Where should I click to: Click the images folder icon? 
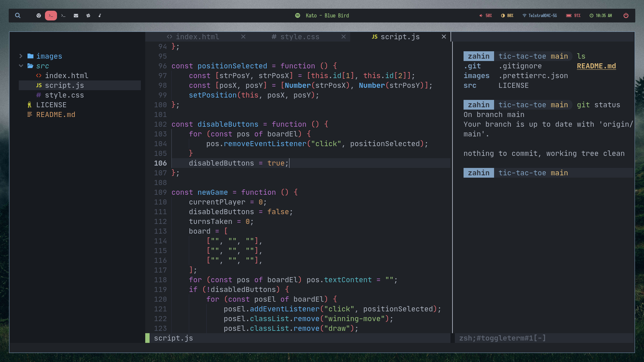31,56
